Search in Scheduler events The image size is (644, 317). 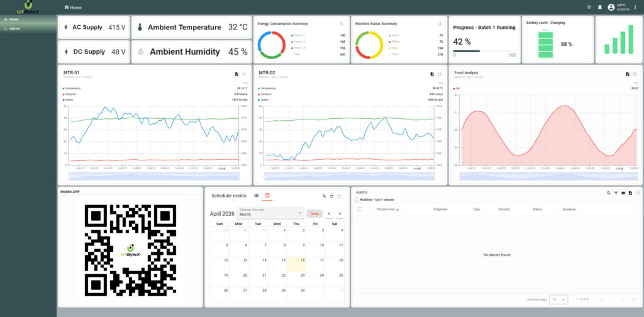click(x=324, y=196)
